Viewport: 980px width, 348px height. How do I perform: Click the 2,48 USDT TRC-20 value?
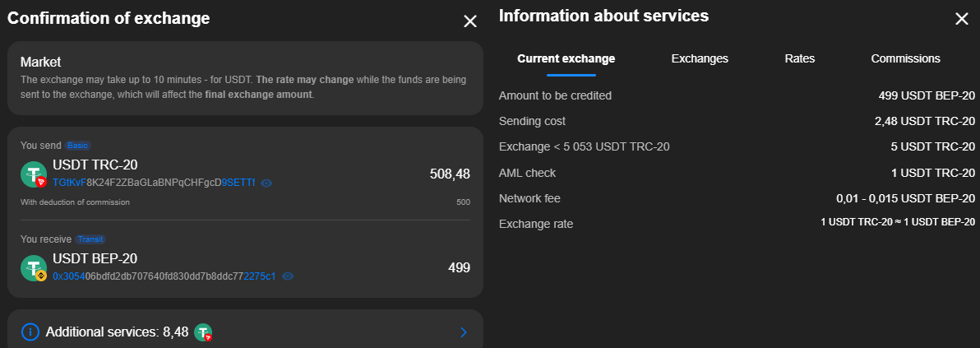(x=925, y=122)
